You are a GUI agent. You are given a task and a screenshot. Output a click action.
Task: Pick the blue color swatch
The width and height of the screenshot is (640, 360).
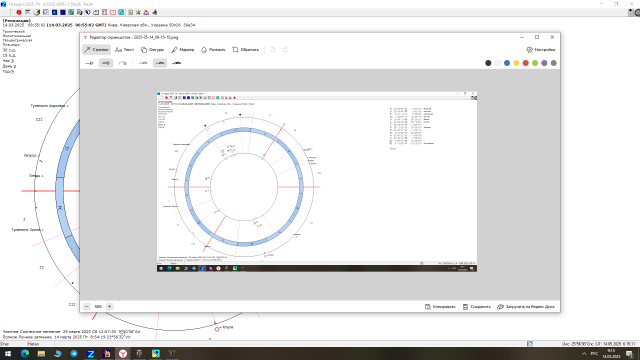click(x=507, y=63)
